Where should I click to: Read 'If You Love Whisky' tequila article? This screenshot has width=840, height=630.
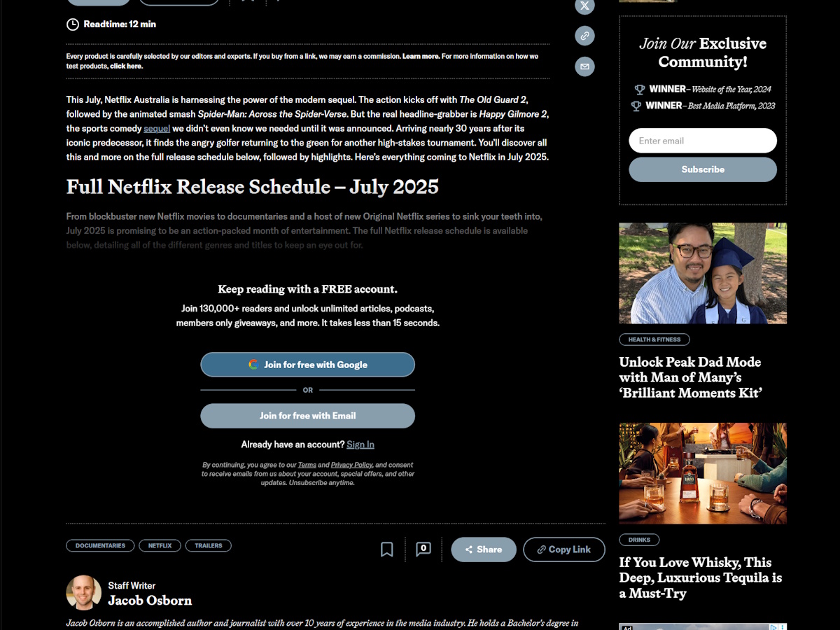click(701, 577)
